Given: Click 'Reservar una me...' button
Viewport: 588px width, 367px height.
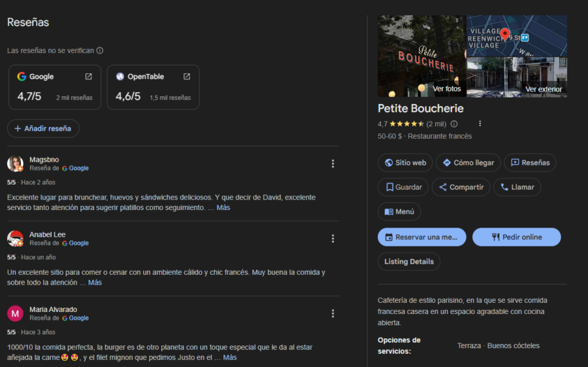Looking at the screenshot, I should [422, 237].
